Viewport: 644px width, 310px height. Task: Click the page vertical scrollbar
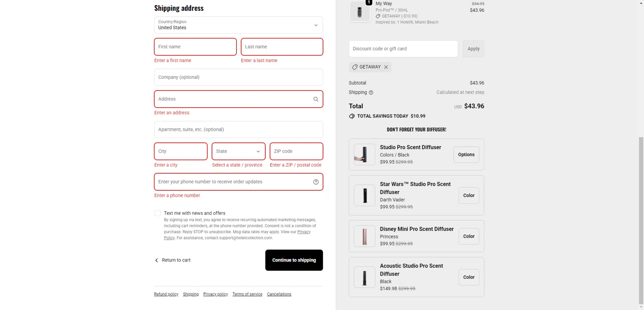pos(641,214)
